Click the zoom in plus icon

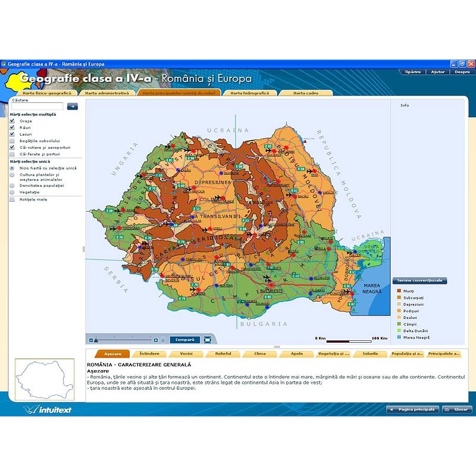[156, 340]
